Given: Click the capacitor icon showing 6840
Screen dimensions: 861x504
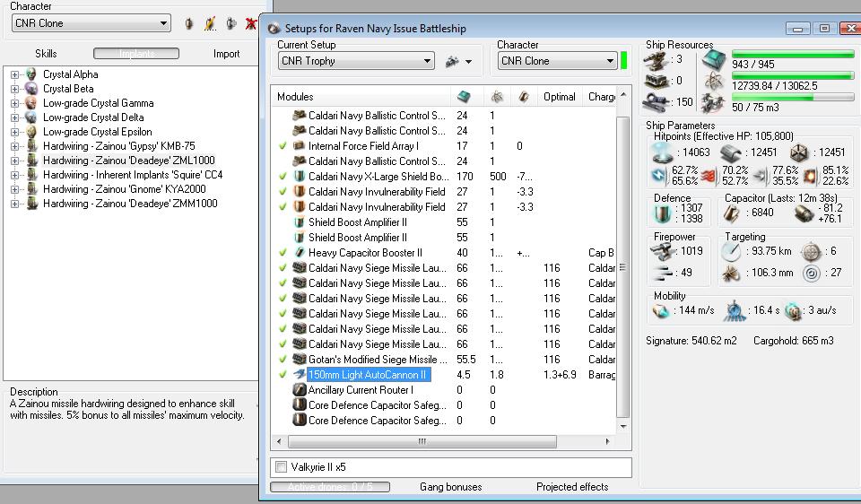Looking at the screenshot, I should click(x=732, y=213).
